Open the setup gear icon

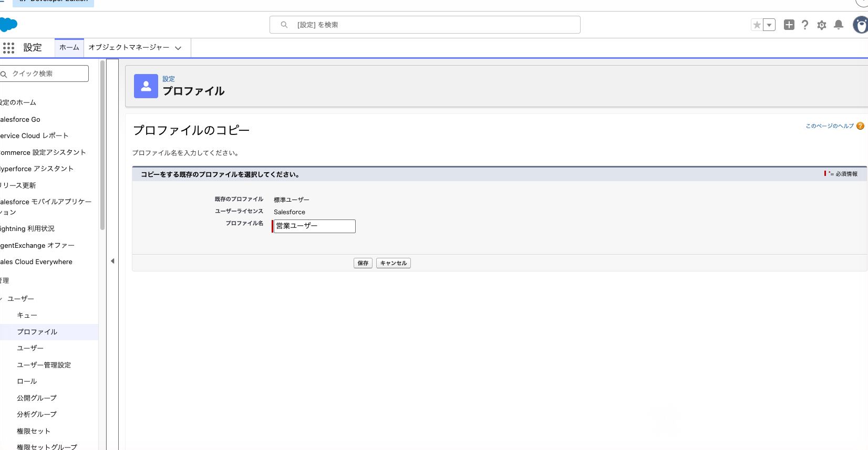pos(822,25)
